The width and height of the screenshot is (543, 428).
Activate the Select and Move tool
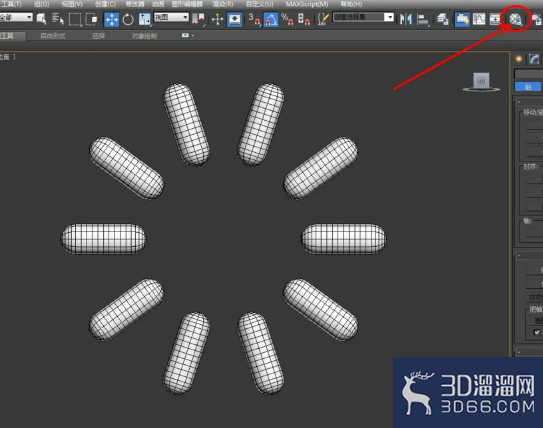112,19
